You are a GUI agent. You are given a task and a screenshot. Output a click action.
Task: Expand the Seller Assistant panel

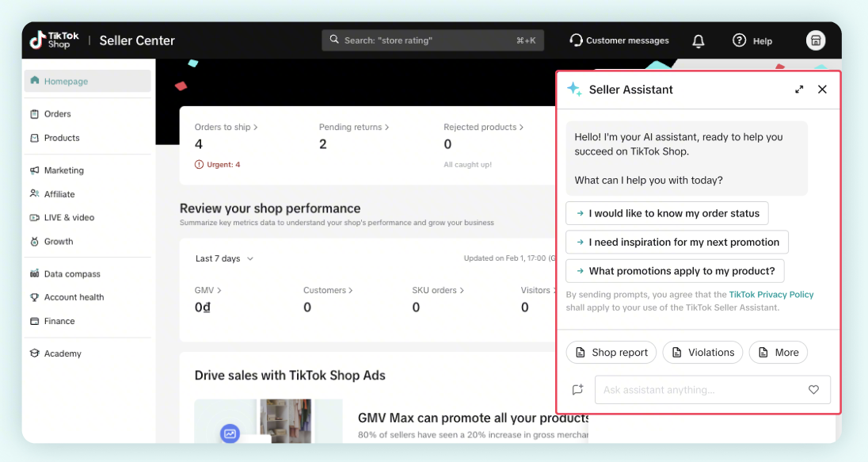point(799,90)
